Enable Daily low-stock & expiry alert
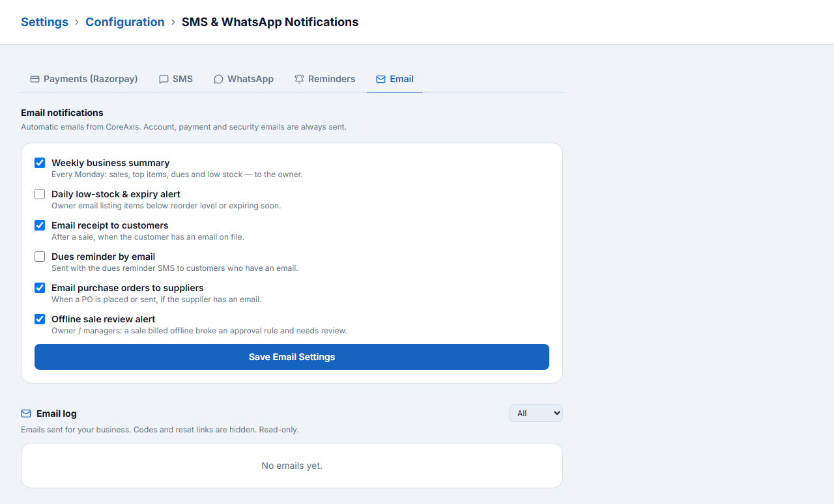834x504 pixels. click(x=40, y=194)
